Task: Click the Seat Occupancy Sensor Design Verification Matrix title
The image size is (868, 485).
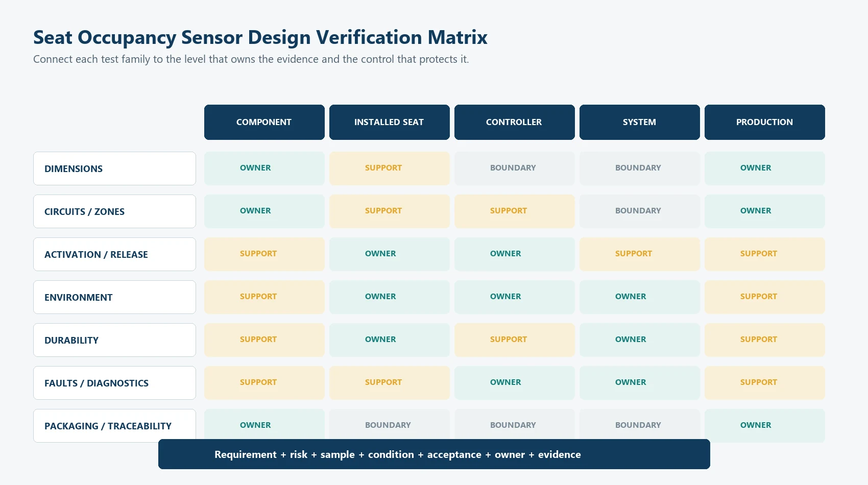Action: [260, 37]
